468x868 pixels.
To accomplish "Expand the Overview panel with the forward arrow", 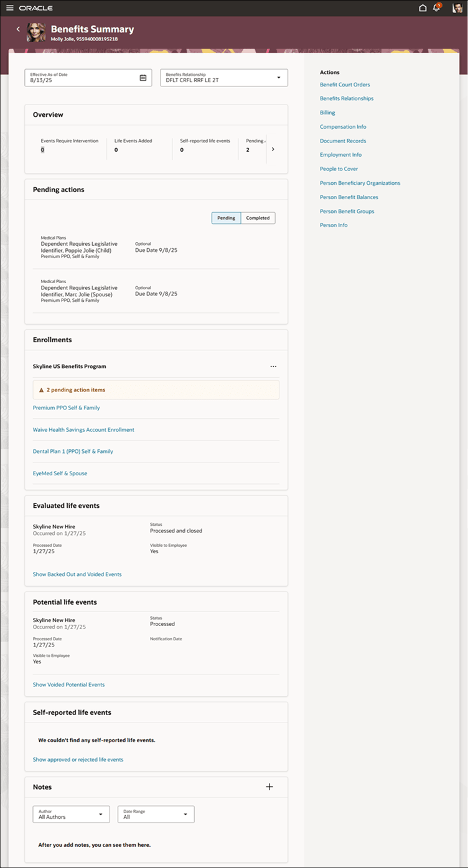I will 273,149.
